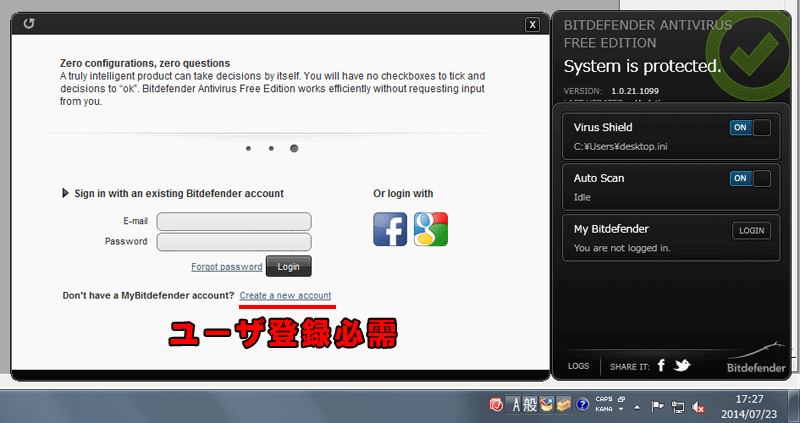Open Action Center flag icon
The height and width of the screenshot is (423, 800).
pos(657,407)
